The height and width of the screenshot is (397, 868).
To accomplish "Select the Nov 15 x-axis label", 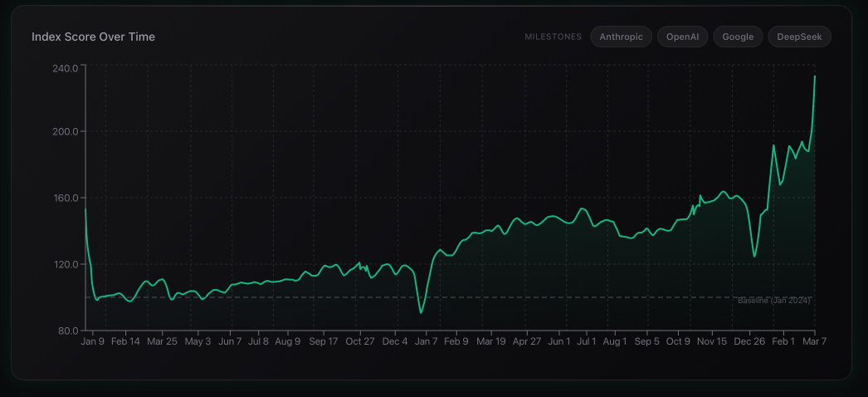I will pos(711,341).
